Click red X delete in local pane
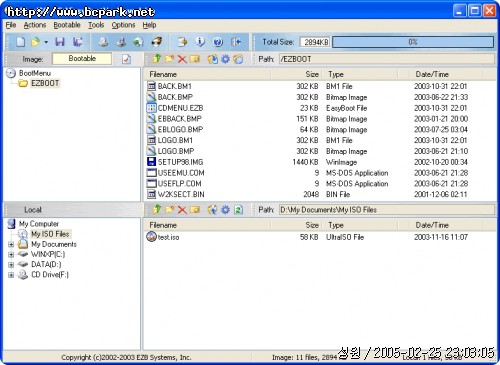 182,210
